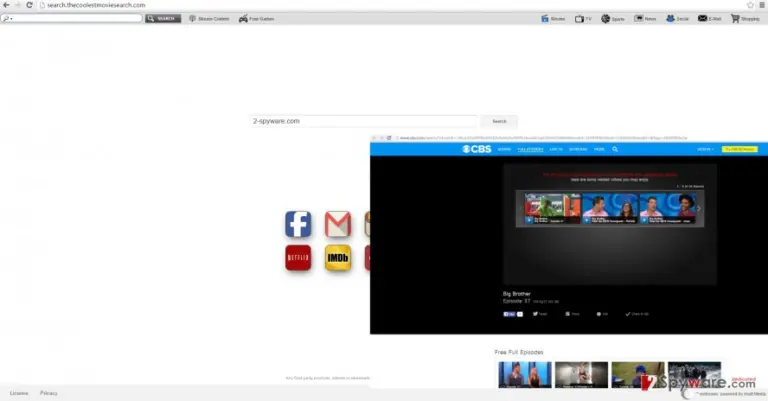Open the Netflix shortcut icon
This screenshot has width=768, height=401.
(x=298, y=258)
